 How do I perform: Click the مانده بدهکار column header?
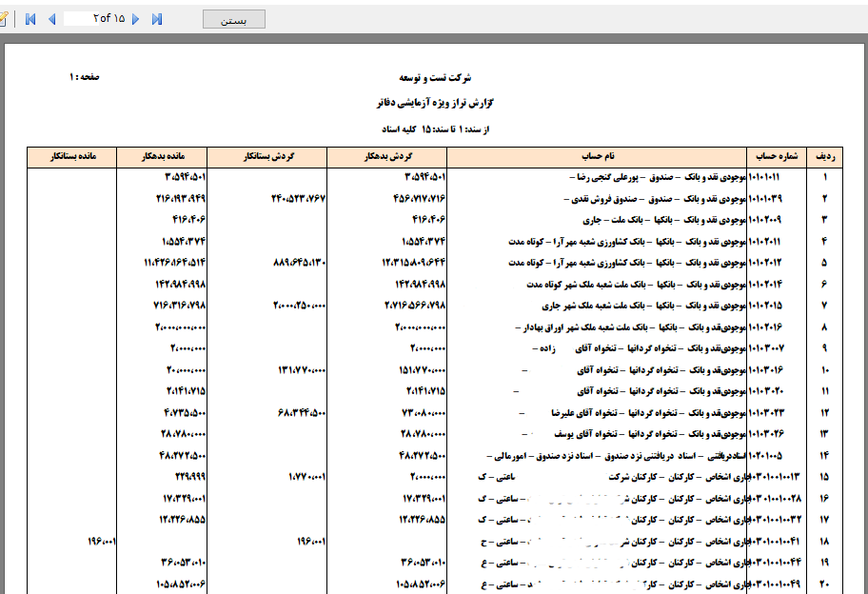tap(162, 157)
